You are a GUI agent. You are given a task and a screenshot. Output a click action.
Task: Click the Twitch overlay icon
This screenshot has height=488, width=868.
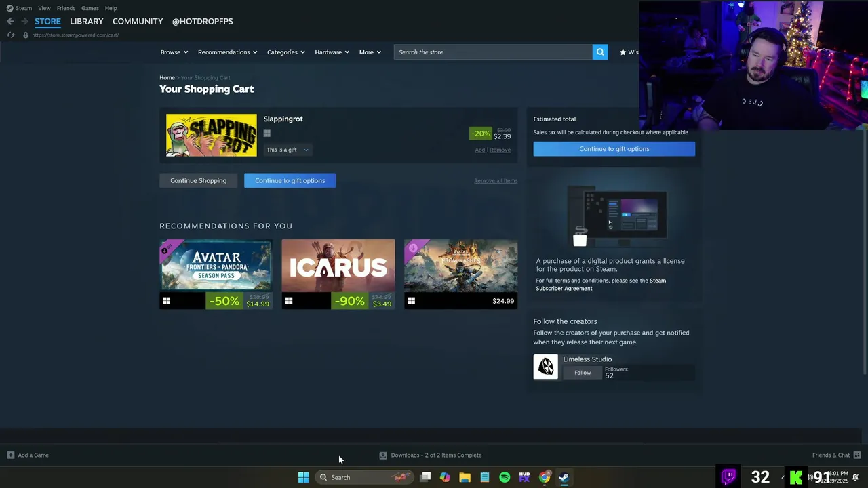[729, 476]
